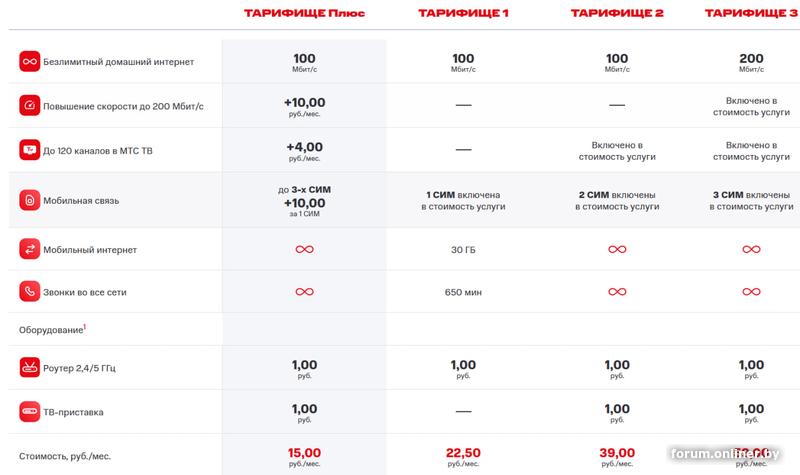Click the +10,00 speed boost price
Image resolution: width=800 pixels, height=475 pixels.
pos(304,103)
